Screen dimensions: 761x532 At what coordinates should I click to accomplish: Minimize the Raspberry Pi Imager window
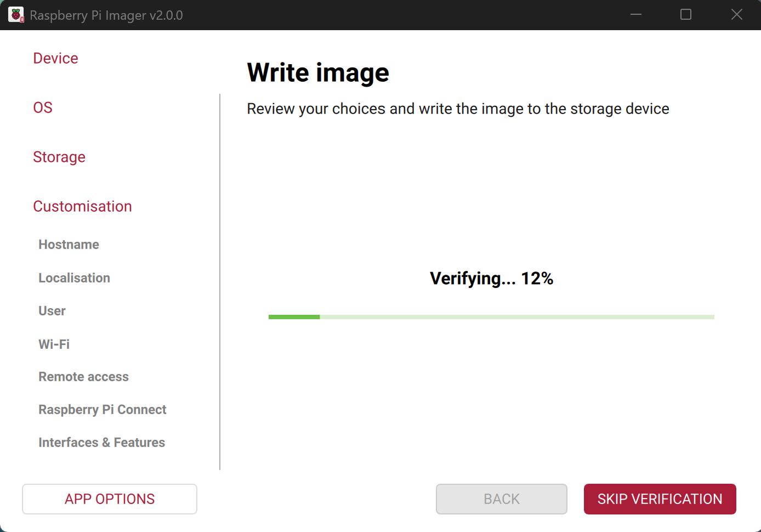point(636,15)
